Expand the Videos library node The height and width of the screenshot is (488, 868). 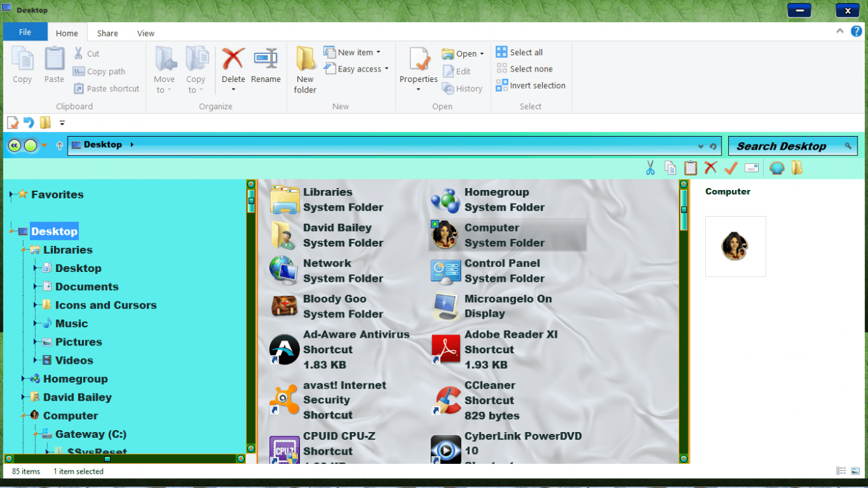[36, 360]
